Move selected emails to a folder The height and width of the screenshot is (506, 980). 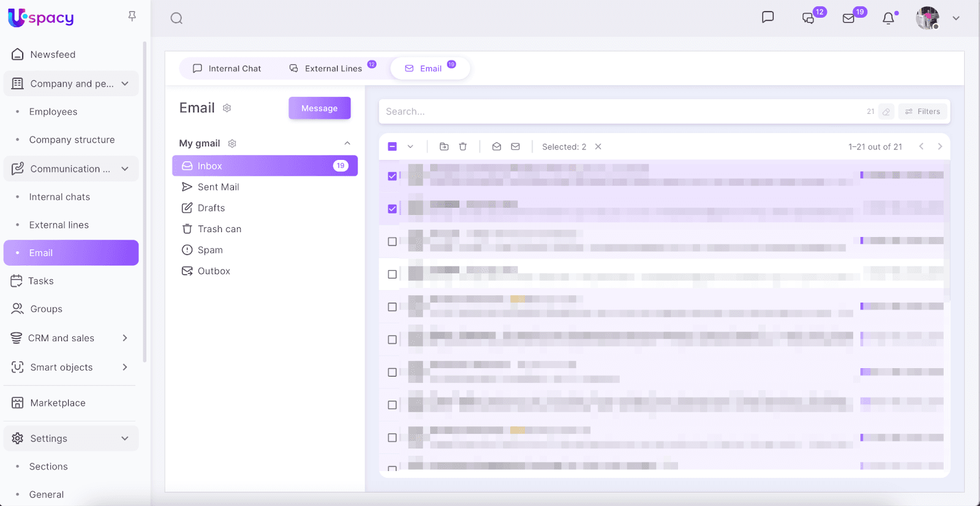coord(444,146)
